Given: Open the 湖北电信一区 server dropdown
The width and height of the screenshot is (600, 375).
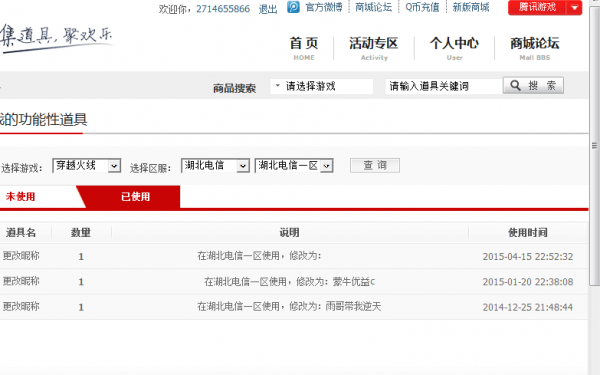Looking at the screenshot, I should coord(294,166).
